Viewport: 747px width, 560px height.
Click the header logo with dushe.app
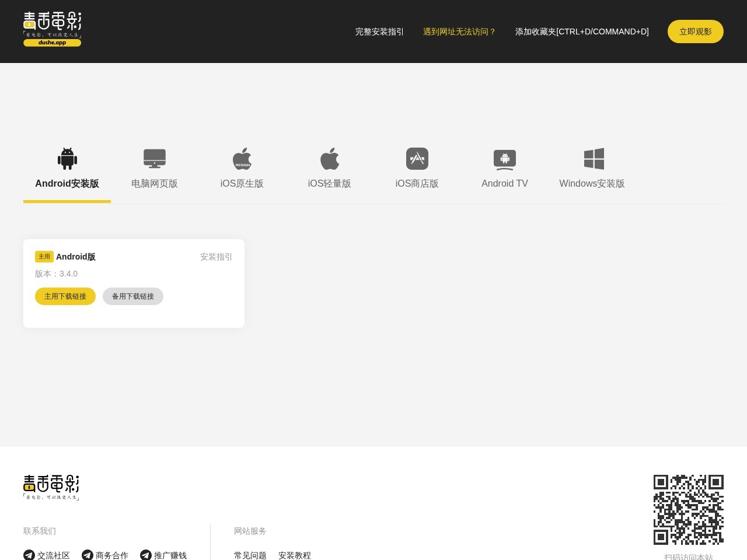(53, 29)
